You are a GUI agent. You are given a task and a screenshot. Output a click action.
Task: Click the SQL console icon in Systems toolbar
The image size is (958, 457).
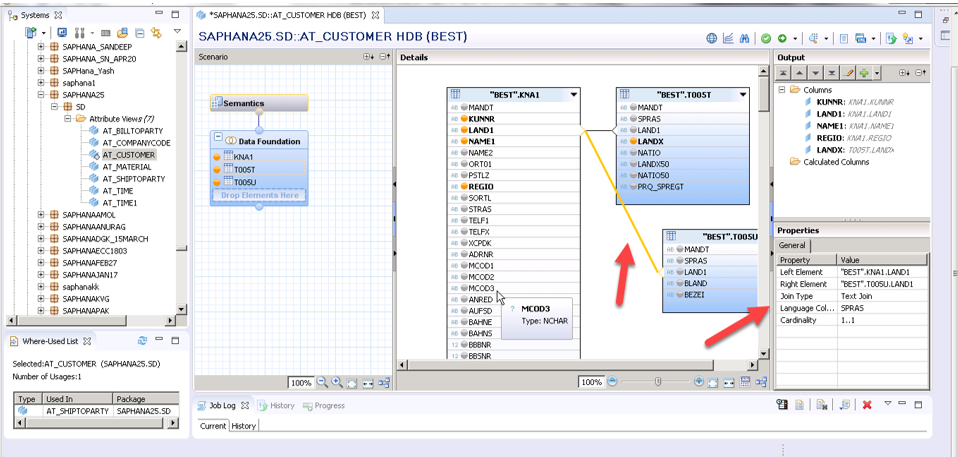106,32
